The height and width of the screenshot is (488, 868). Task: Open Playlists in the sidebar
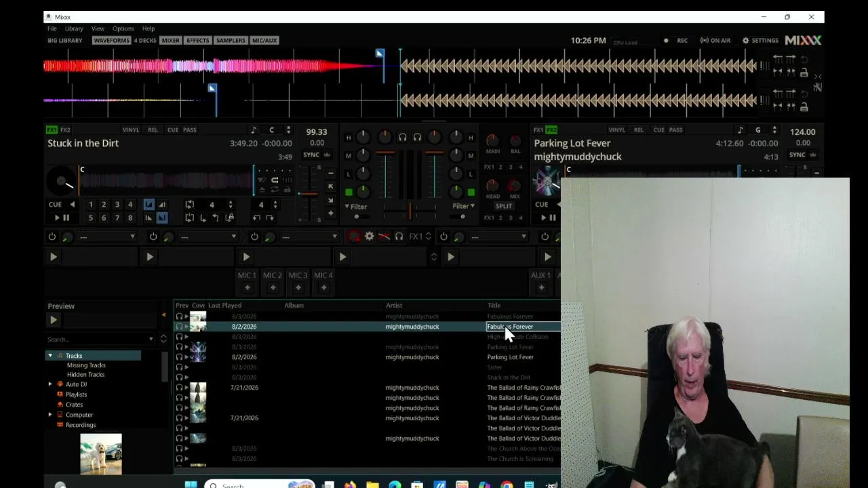pos(76,394)
